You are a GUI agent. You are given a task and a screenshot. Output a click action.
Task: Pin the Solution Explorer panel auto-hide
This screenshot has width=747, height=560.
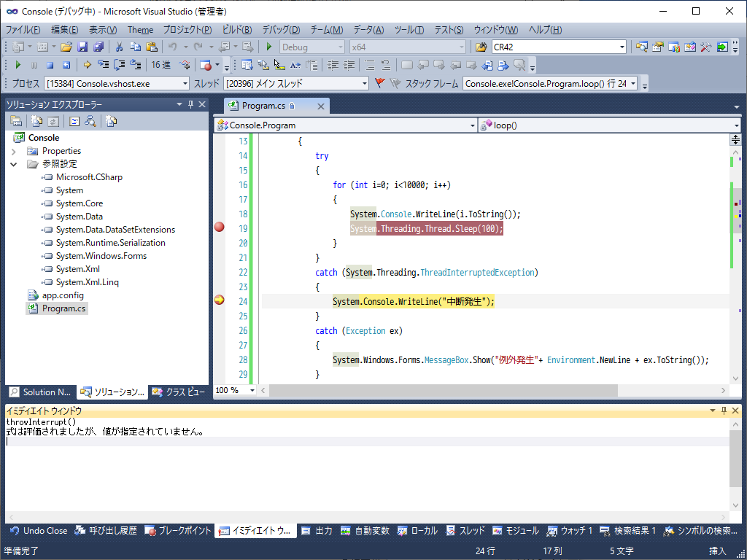[x=189, y=104]
